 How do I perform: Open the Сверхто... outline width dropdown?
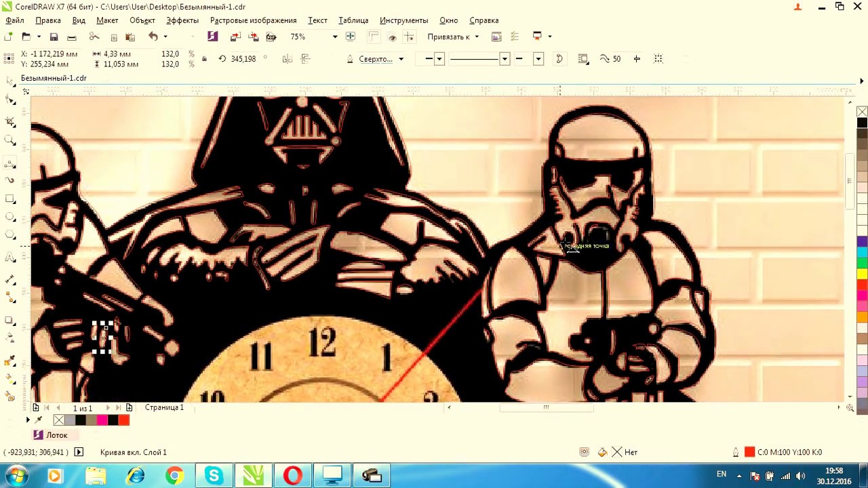pyautogui.click(x=401, y=59)
